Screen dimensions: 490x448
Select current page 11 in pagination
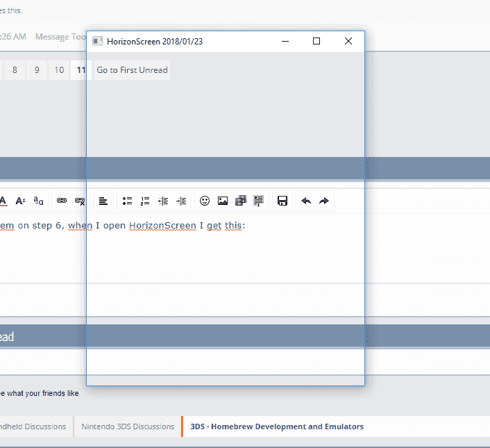click(x=81, y=70)
